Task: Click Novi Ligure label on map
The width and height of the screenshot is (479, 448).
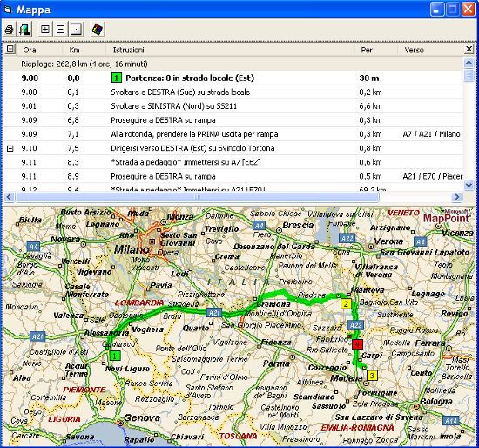Action: pyautogui.click(x=128, y=369)
